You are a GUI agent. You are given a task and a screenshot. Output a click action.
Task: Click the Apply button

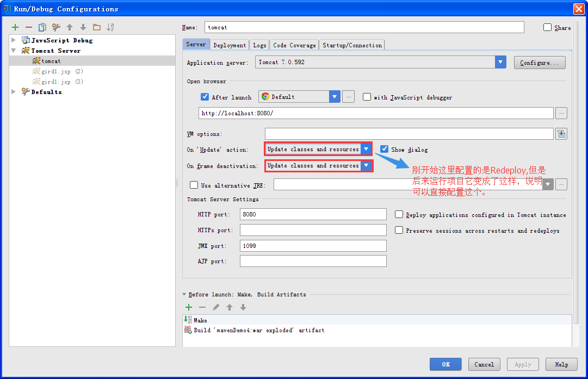click(x=523, y=364)
